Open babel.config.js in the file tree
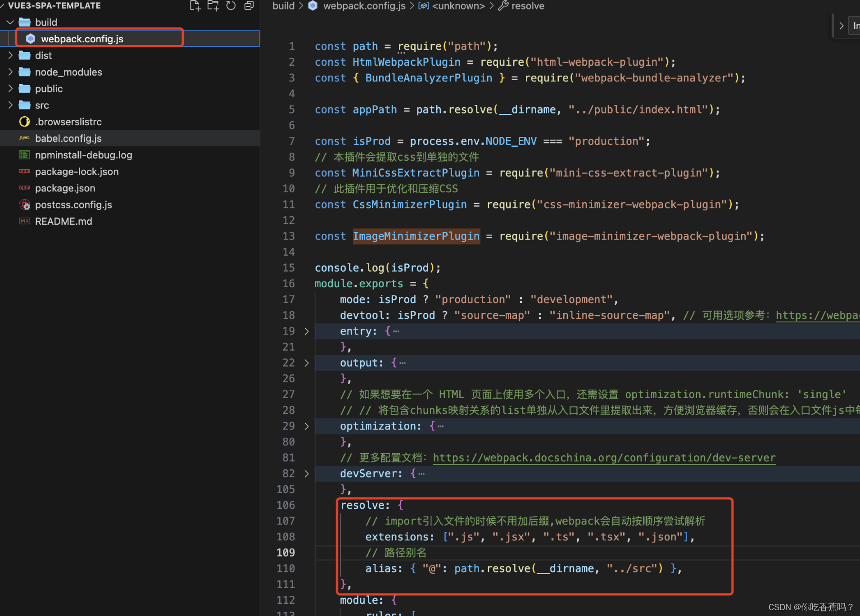Image resolution: width=860 pixels, height=616 pixels. tap(68, 138)
